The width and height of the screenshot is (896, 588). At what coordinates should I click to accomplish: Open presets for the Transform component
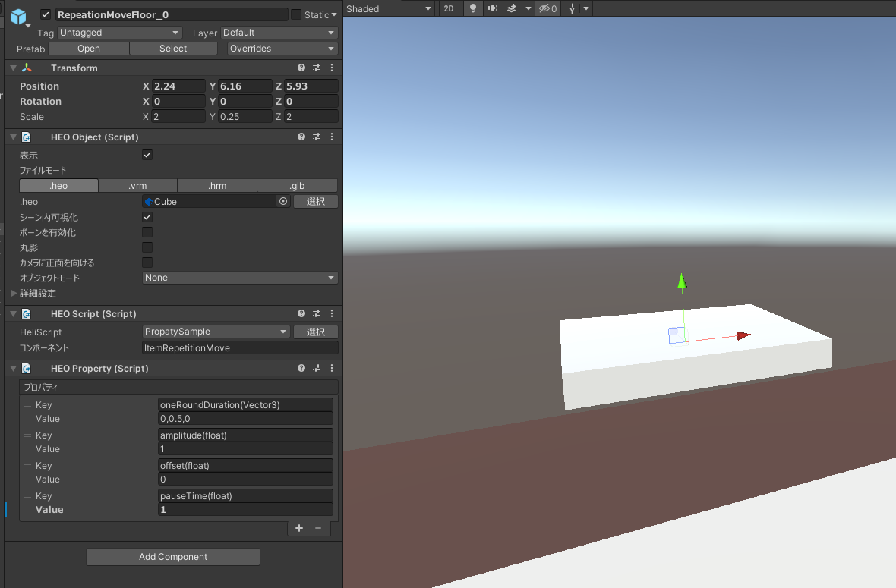click(316, 68)
